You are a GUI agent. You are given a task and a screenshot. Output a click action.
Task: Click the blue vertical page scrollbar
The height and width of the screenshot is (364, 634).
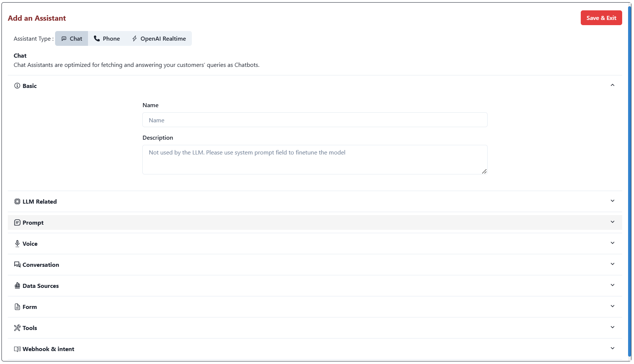[x=629, y=181]
